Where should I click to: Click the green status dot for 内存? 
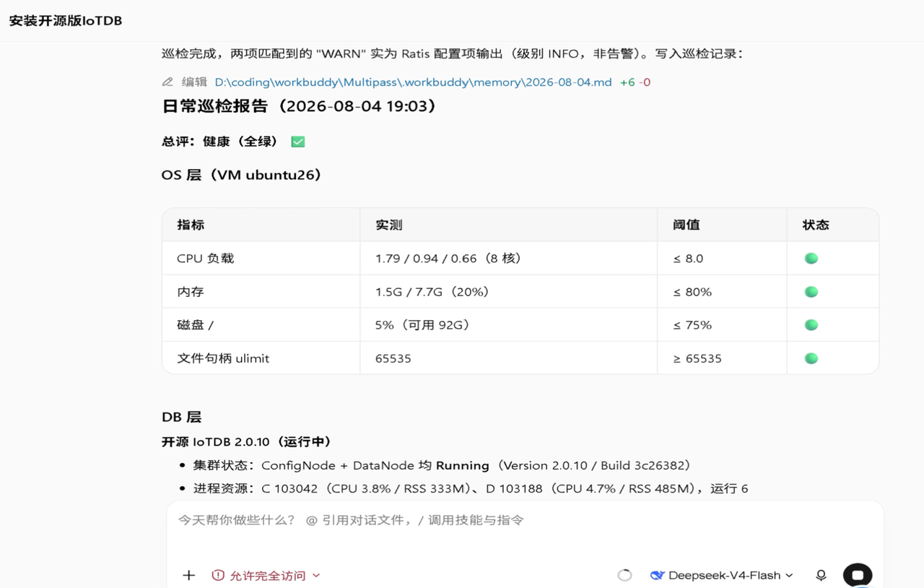pos(811,292)
